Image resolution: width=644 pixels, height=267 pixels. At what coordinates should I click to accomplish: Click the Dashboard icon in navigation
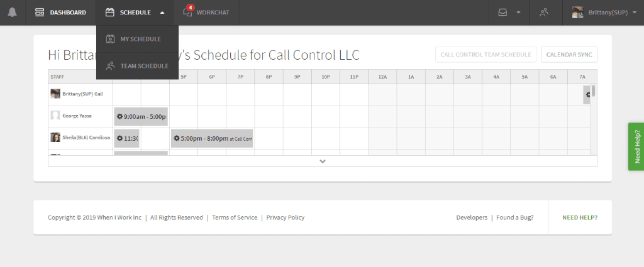[x=40, y=13]
